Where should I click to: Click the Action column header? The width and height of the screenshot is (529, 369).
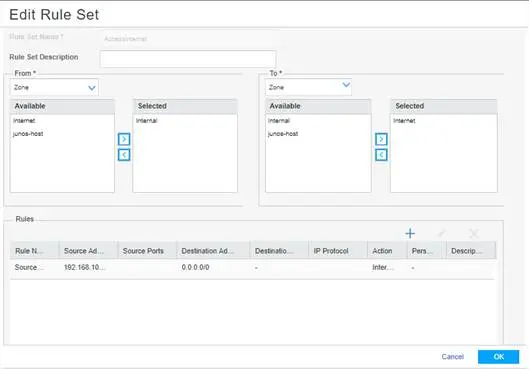pos(387,251)
